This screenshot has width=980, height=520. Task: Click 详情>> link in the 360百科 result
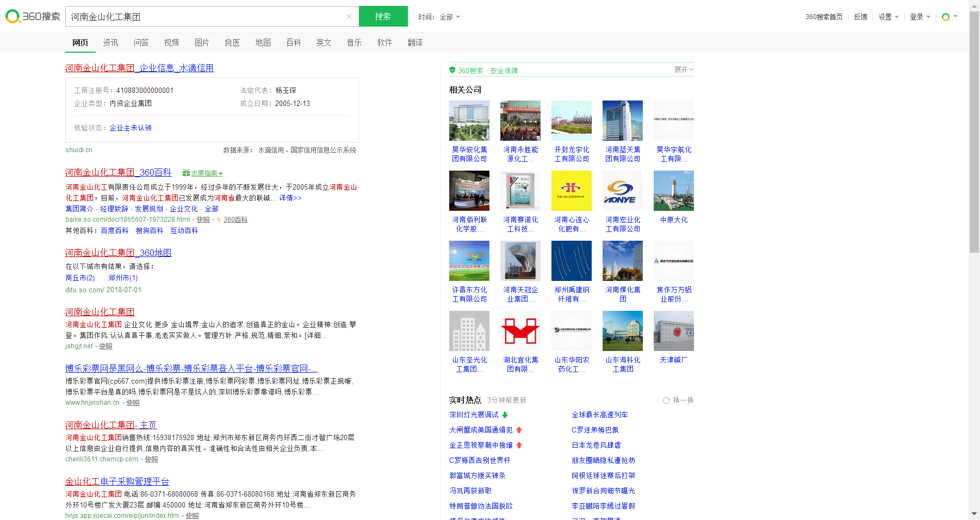tap(290, 198)
